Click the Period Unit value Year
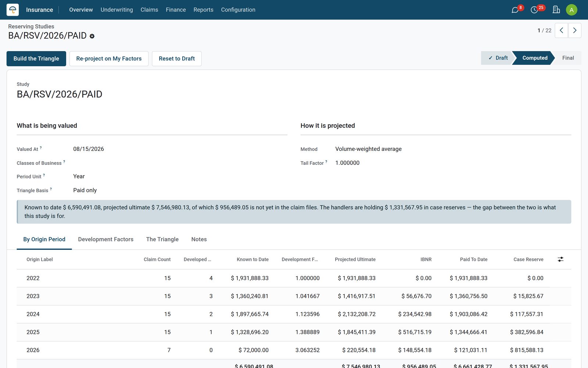Image resolution: width=588 pixels, height=368 pixels. coord(79,177)
